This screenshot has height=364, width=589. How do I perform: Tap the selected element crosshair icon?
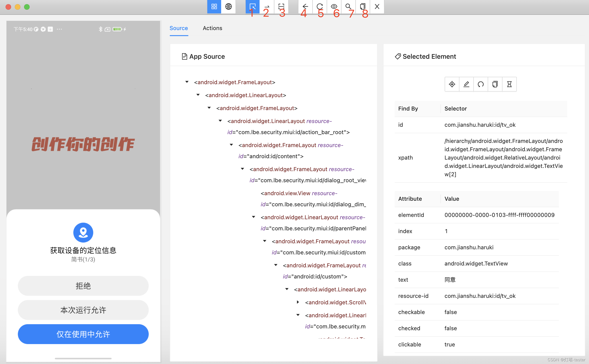(452, 84)
